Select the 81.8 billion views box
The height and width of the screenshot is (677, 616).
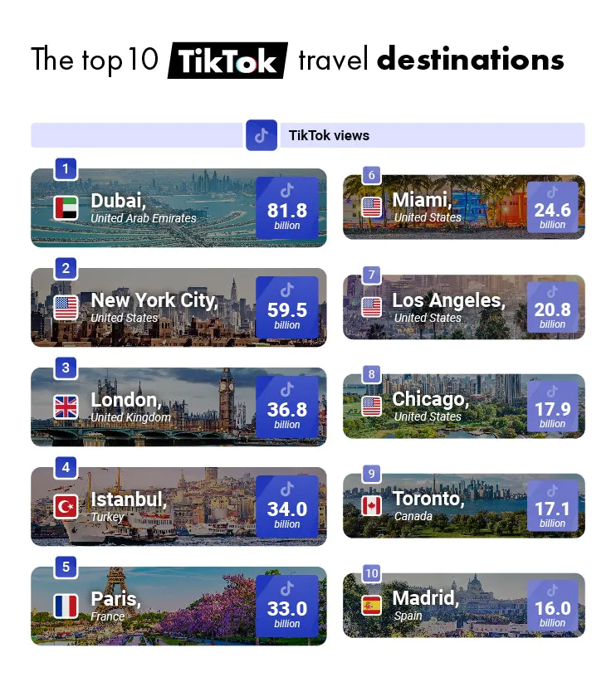(x=287, y=208)
